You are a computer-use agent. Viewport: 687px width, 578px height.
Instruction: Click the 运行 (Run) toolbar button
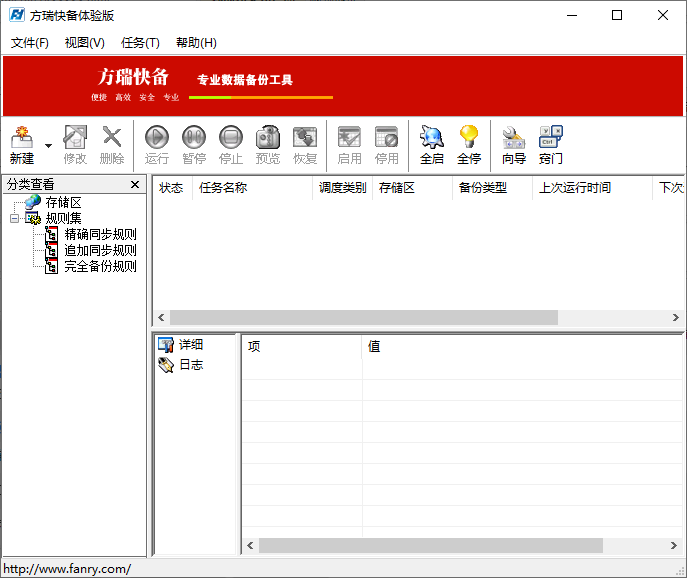157,145
